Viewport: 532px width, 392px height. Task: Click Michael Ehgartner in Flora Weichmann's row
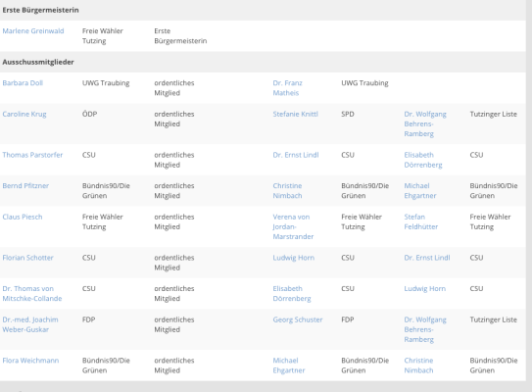pyautogui.click(x=289, y=366)
